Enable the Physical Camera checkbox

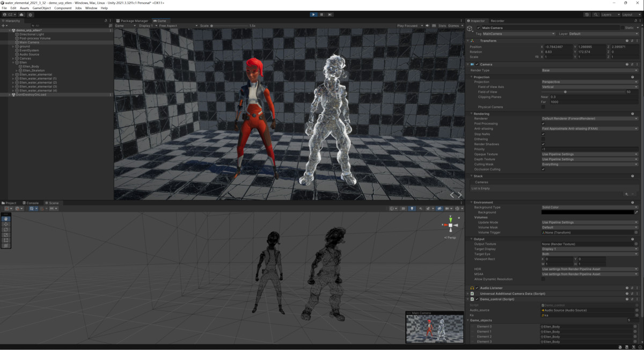[x=543, y=107]
